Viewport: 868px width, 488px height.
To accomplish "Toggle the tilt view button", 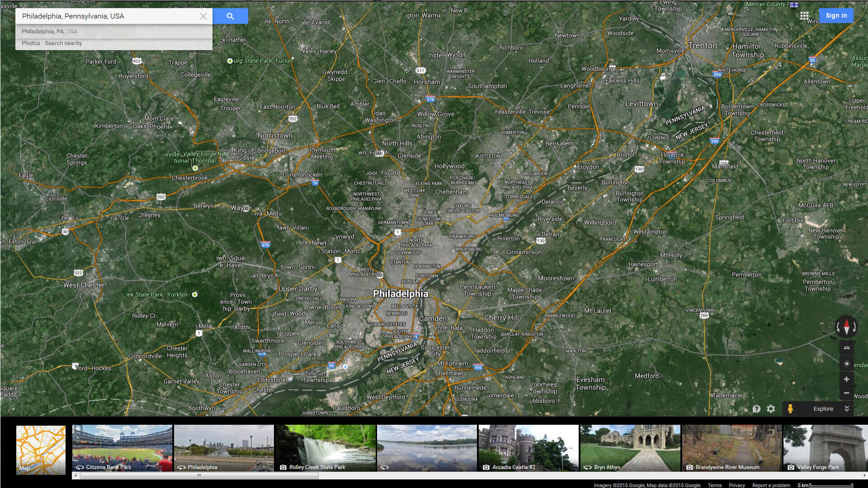I will click(846, 347).
